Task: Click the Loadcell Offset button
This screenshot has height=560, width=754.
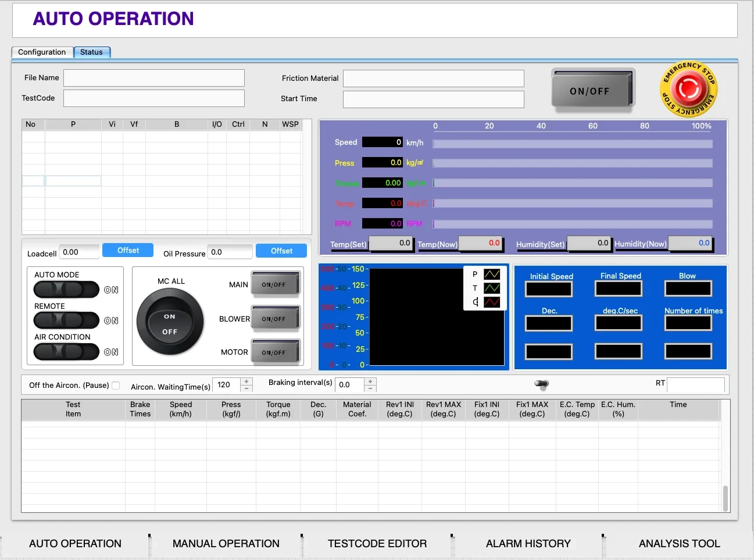Action: 128,250
